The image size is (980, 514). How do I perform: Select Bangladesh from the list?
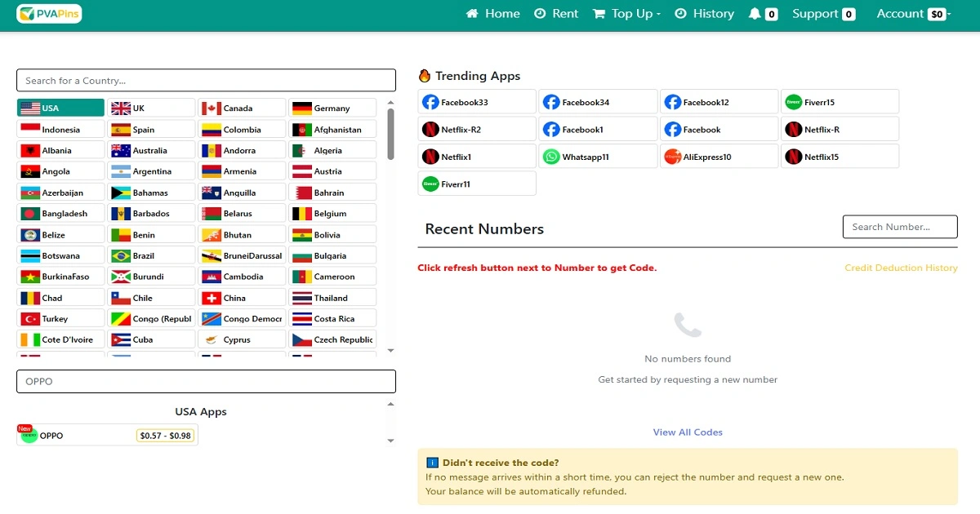click(60, 213)
